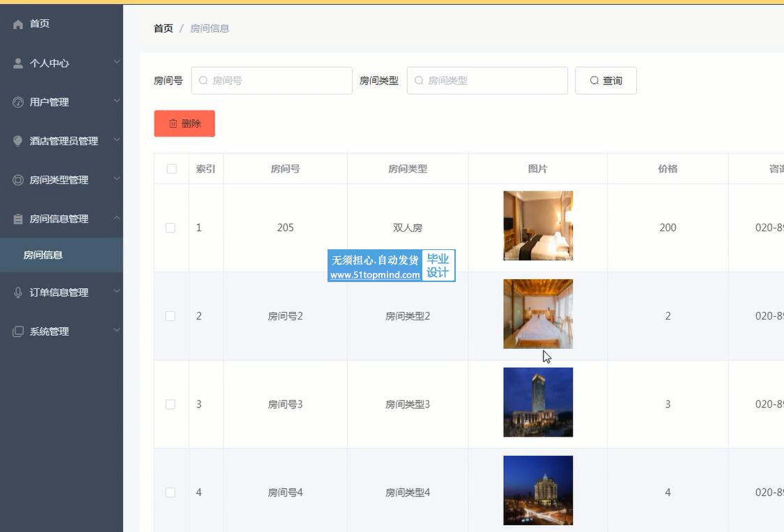Check the checkbox for room 205 row
This screenshot has width=784, height=532.
171,228
